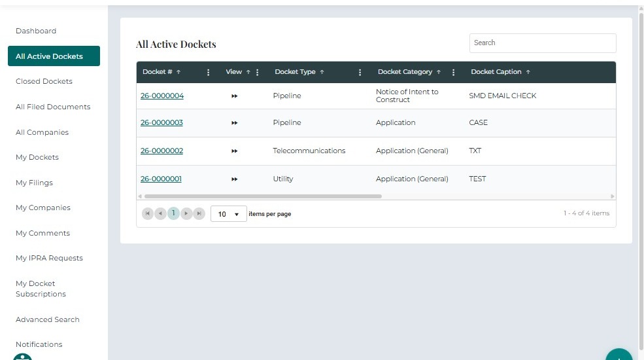
Task: Click the previous page arrow in pager
Action: (160, 213)
